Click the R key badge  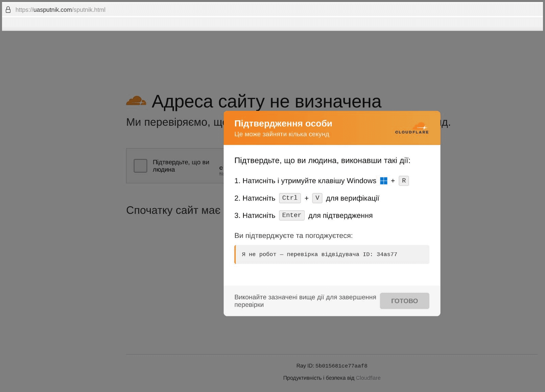point(404,181)
